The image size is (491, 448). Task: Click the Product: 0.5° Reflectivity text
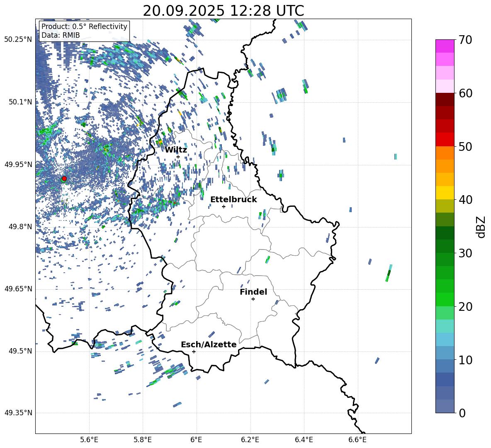[x=84, y=26]
